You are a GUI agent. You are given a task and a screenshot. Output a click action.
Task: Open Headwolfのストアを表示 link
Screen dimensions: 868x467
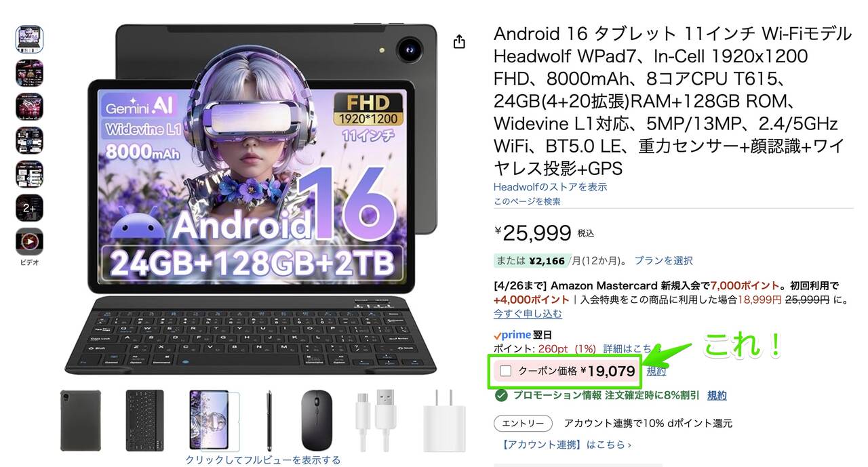pyautogui.click(x=550, y=186)
